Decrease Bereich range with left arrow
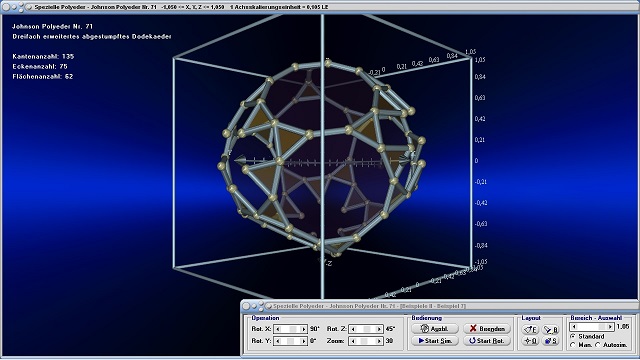This screenshot has height=360, width=640. (x=574, y=327)
